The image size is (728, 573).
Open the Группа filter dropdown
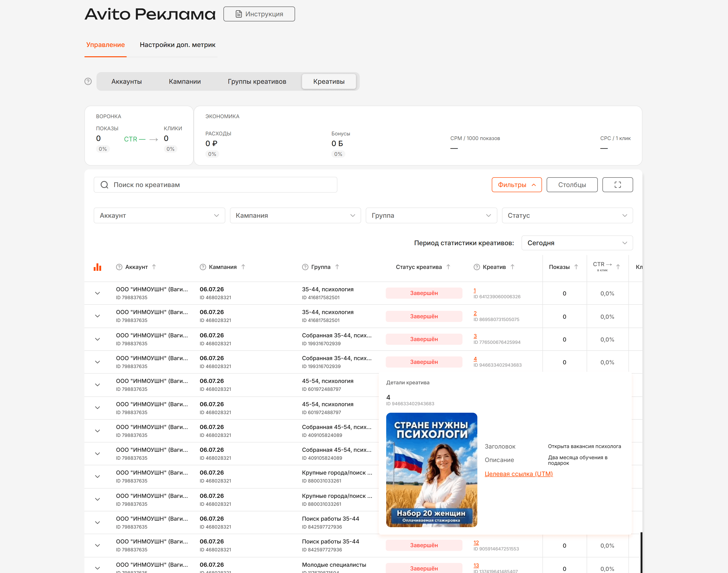(x=431, y=215)
